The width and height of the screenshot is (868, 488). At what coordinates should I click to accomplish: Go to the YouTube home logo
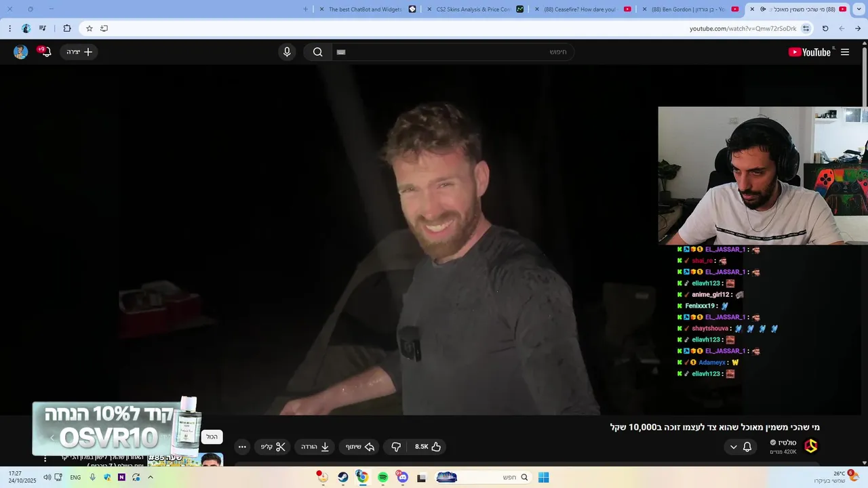click(x=810, y=52)
